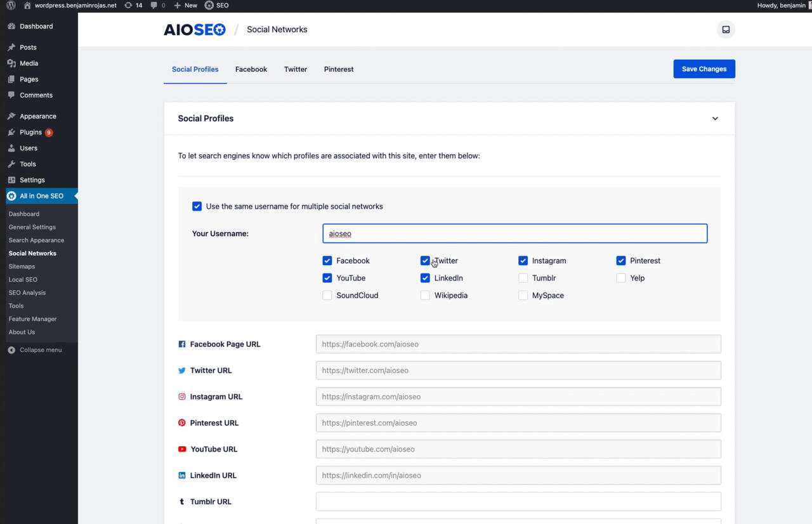Collapse the Social Profiles section chevron
This screenshot has height=524, width=812.
pyautogui.click(x=715, y=119)
